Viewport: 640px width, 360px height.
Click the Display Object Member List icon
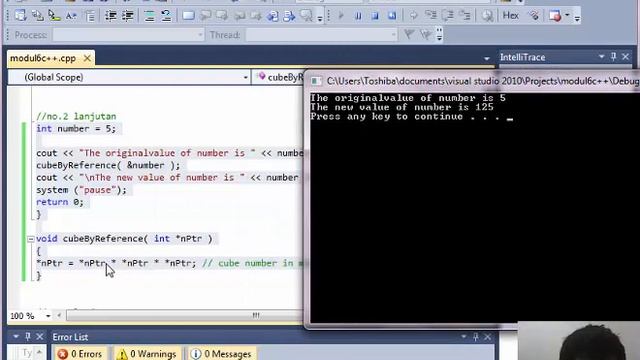coord(20,16)
